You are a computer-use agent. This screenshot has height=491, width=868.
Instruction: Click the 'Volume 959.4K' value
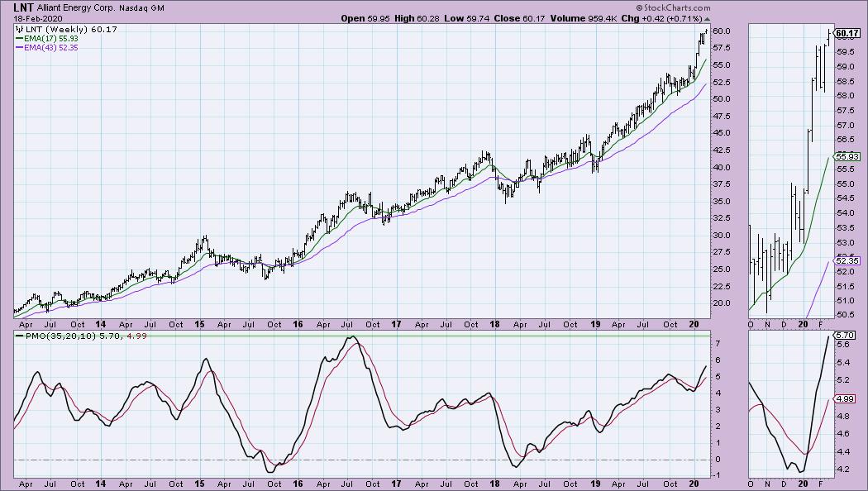click(583, 18)
